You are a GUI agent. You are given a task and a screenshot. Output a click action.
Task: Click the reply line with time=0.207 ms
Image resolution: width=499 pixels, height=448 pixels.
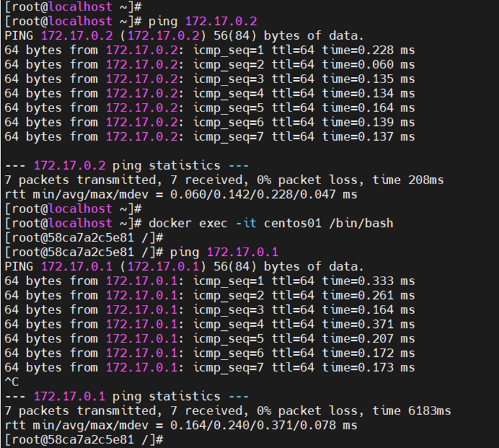pyautogui.click(x=210, y=338)
